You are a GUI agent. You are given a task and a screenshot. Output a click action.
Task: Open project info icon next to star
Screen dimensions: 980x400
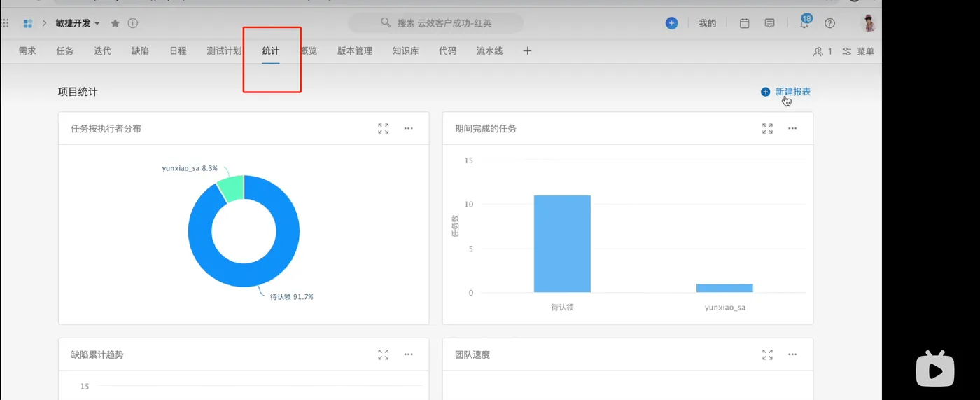133,23
